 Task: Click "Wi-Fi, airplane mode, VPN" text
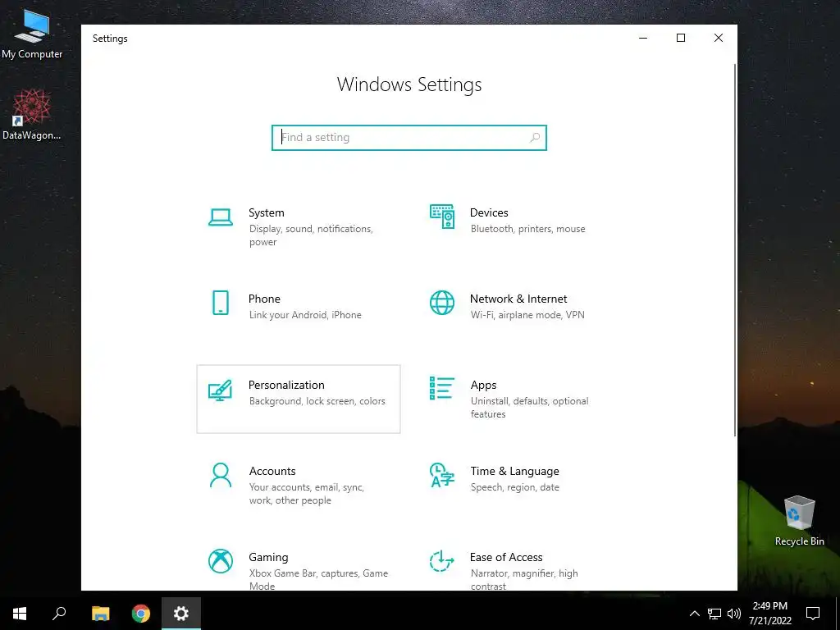pyautogui.click(x=527, y=315)
